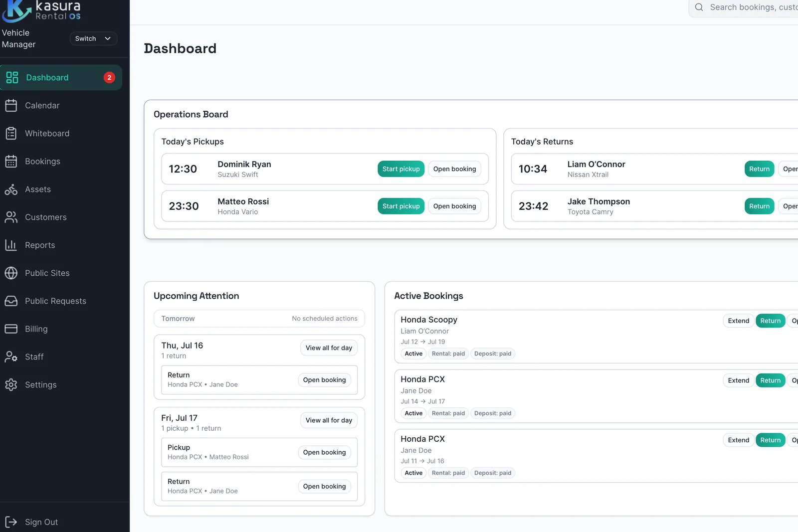View all for Fri, Jul 17
This screenshot has width=798, height=532.
[329, 420]
